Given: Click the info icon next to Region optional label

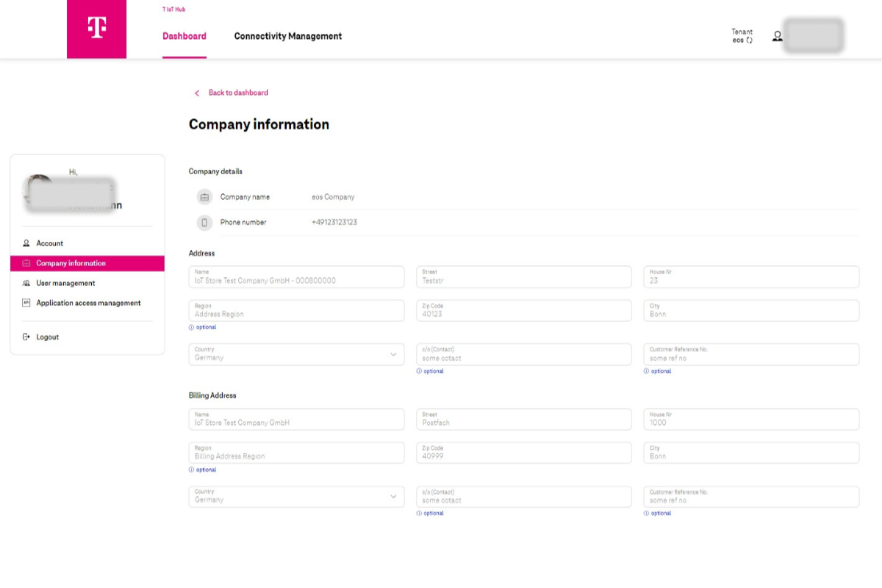Looking at the screenshot, I should [x=193, y=327].
